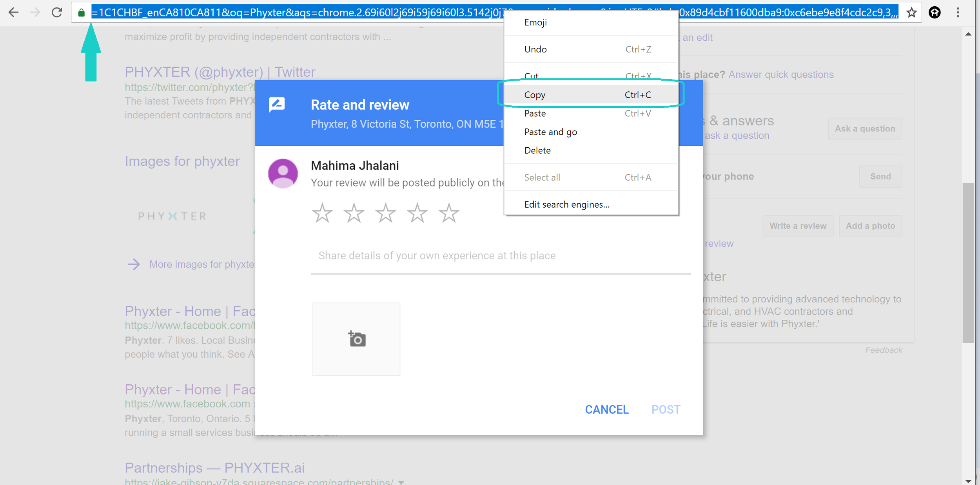Choose Emoji from the context menu
The height and width of the screenshot is (485, 980).
591,22
